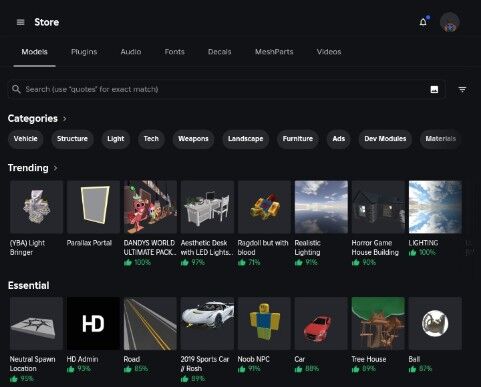This screenshot has height=387, width=481.
Task: Open the HD Admin model thumbnail
Action: (x=93, y=323)
